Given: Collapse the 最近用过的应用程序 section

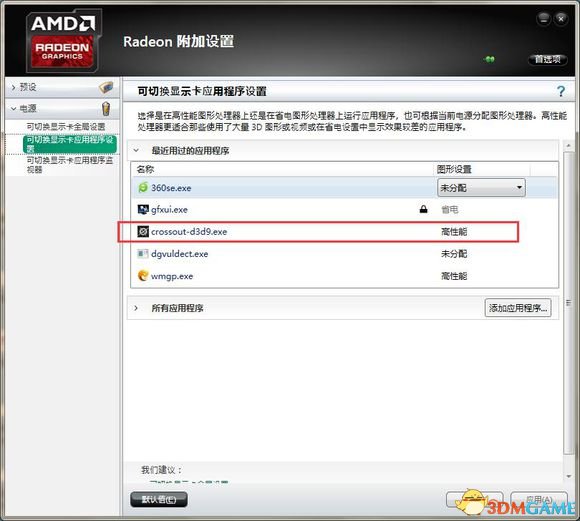Looking at the screenshot, I should point(136,150).
